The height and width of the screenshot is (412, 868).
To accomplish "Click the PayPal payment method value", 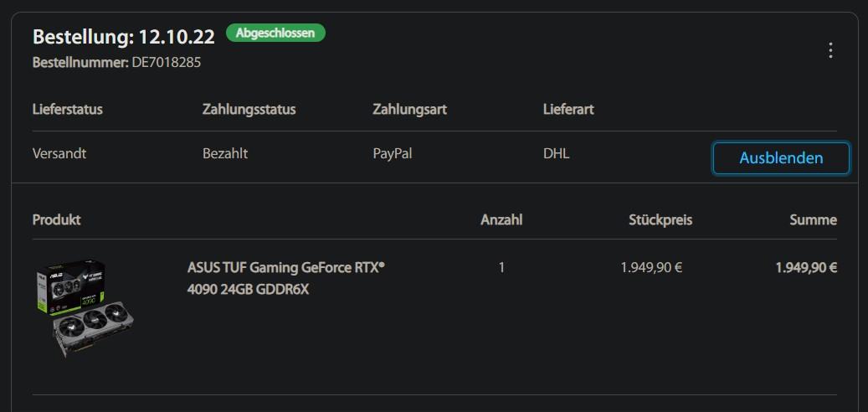I will pos(393,154).
